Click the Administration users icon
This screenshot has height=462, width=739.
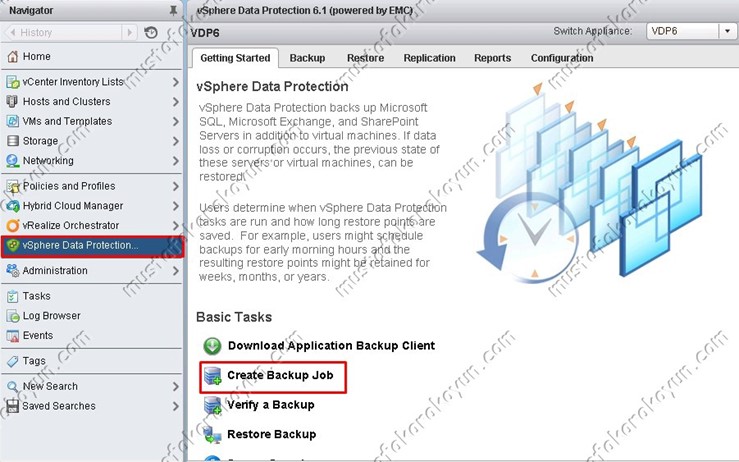[x=13, y=271]
